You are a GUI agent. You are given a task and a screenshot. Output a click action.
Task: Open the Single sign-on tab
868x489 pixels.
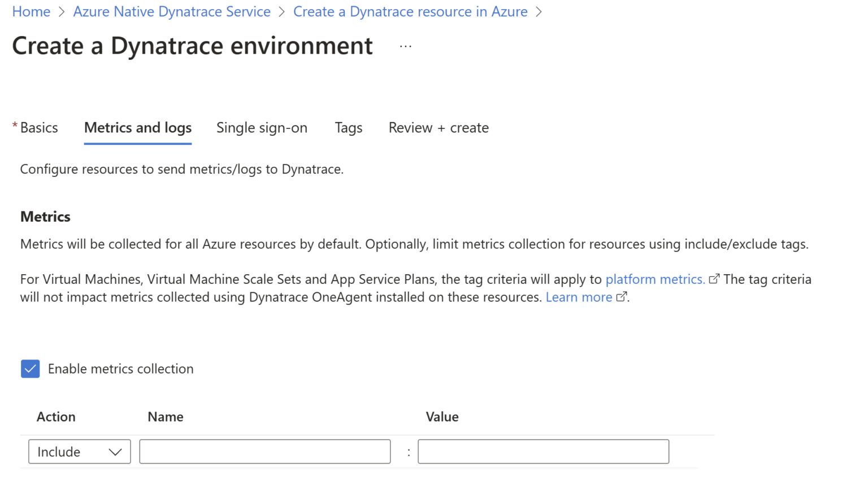point(262,128)
